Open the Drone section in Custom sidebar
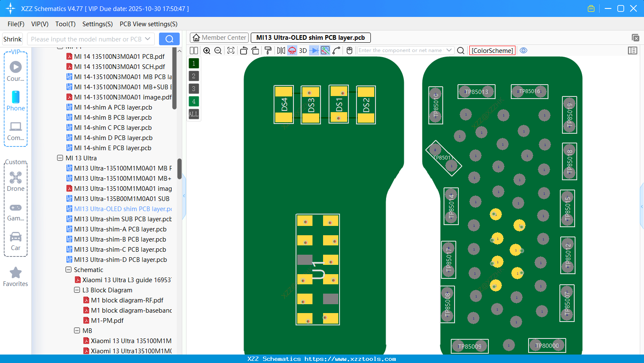Screen dimensions: 644x363 tap(16, 181)
